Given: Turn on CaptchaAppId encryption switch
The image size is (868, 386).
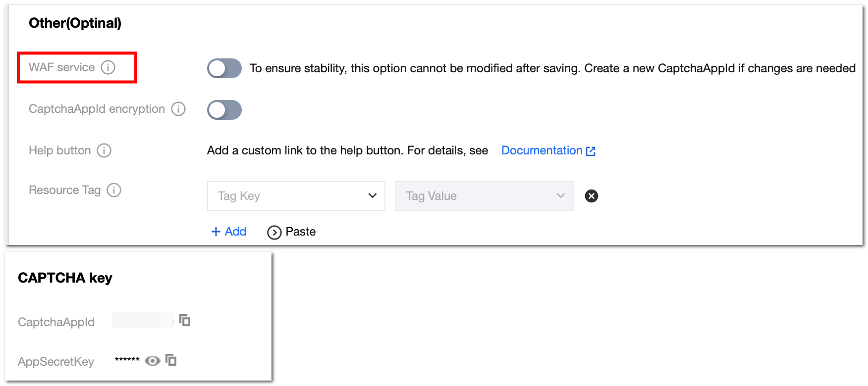Looking at the screenshot, I should coord(224,110).
